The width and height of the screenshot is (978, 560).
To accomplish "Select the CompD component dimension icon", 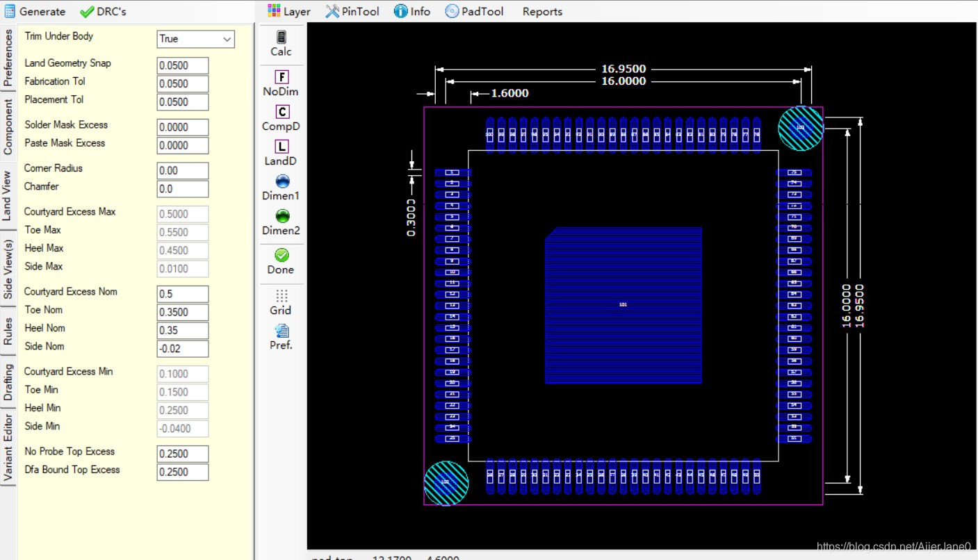I will click(x=281, y=112).
